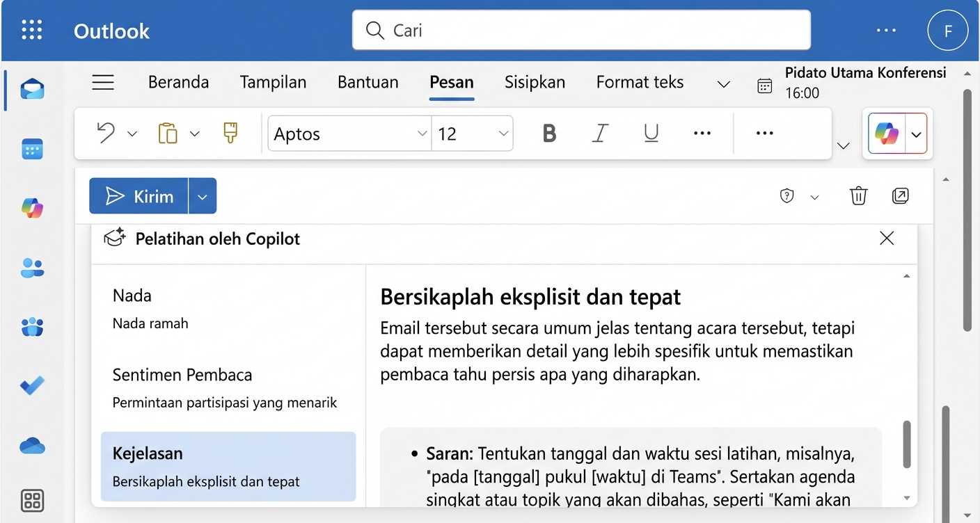Open the Calendar from the left sidebar
The image size is (980, 523).
pyautogui.click(x=32, y=149)
